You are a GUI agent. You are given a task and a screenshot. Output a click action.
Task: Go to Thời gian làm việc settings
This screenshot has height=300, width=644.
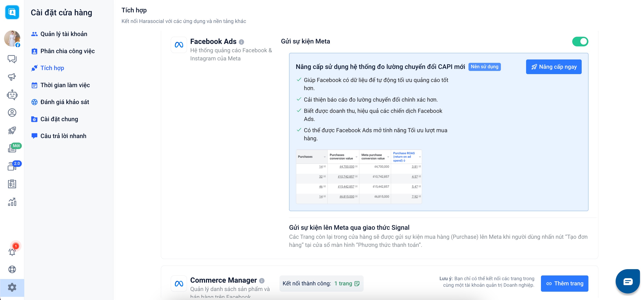(x=65, y=85)
